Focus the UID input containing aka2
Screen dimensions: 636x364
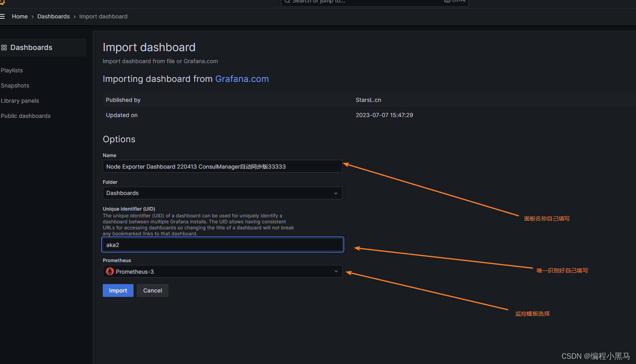[x=222, y=245]
